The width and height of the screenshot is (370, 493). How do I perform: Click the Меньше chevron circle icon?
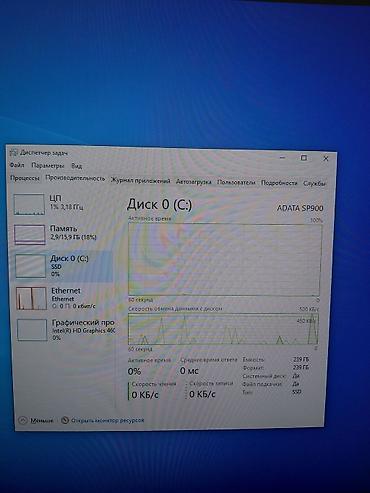pos(23,420)
